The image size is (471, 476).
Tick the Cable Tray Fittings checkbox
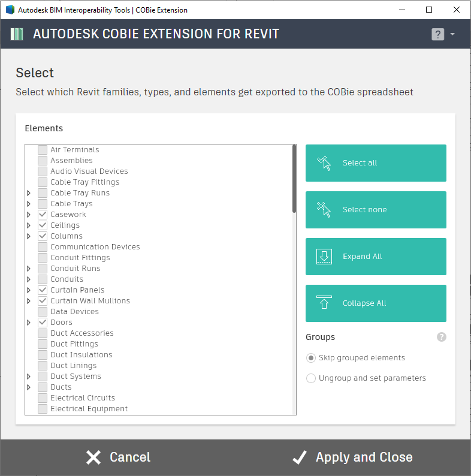(x=43, y=182)
